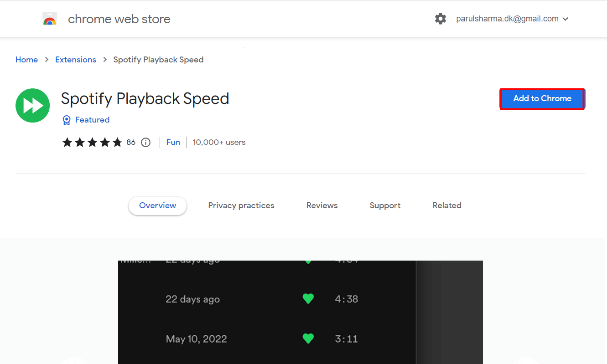Viewport: 607px width, 364px height.
Task: Switch to the Privacy practices tab
Action: (x=241, y=205)
